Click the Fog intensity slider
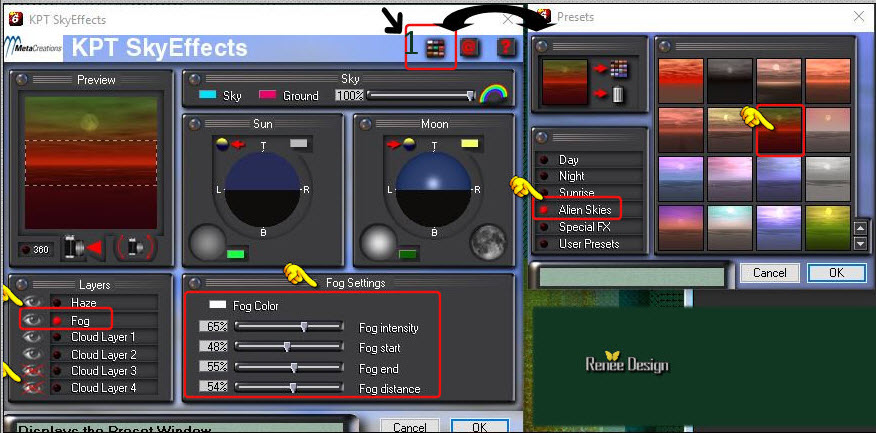The height and width of the screenshot is (433, 876). [289, 327]
